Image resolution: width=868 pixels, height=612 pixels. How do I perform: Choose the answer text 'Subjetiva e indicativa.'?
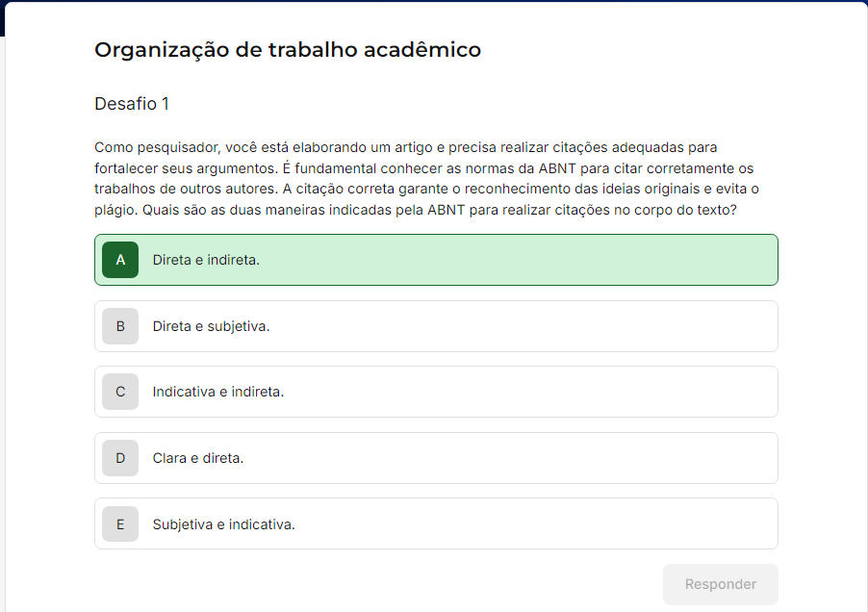224,524
